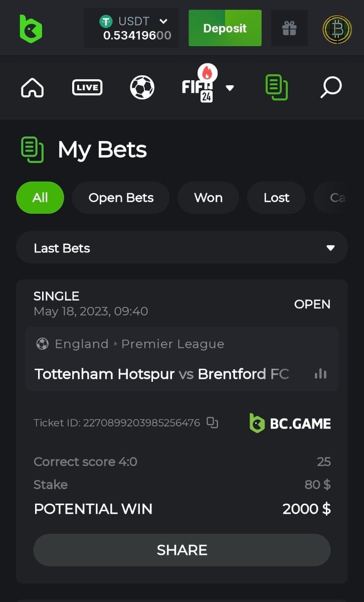Image resolution: width=364 pixels, height=602 pixels.
Task: Go to the Home icon
Action: (x=33, y=88)
